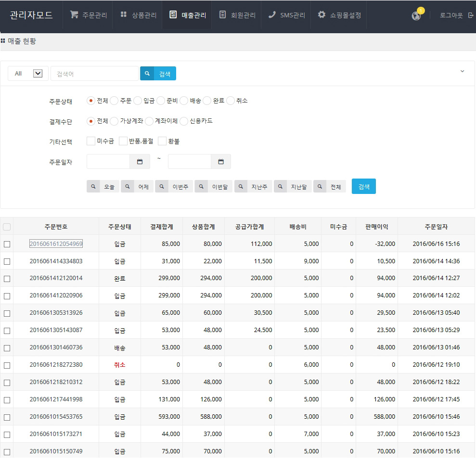
Task: Open the 주문관리 menu
Action: pyautogui.click(x=88, y=15)
